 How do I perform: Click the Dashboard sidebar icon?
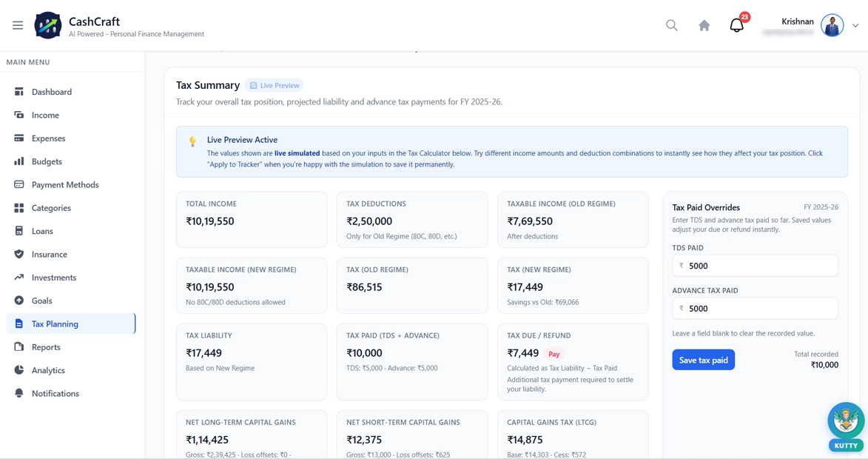click(18, 92)
